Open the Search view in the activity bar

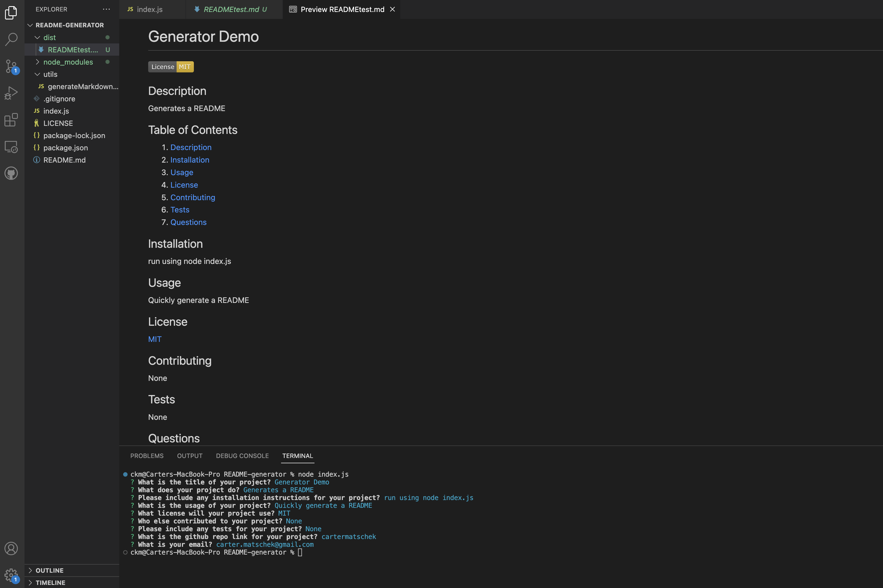11,39
